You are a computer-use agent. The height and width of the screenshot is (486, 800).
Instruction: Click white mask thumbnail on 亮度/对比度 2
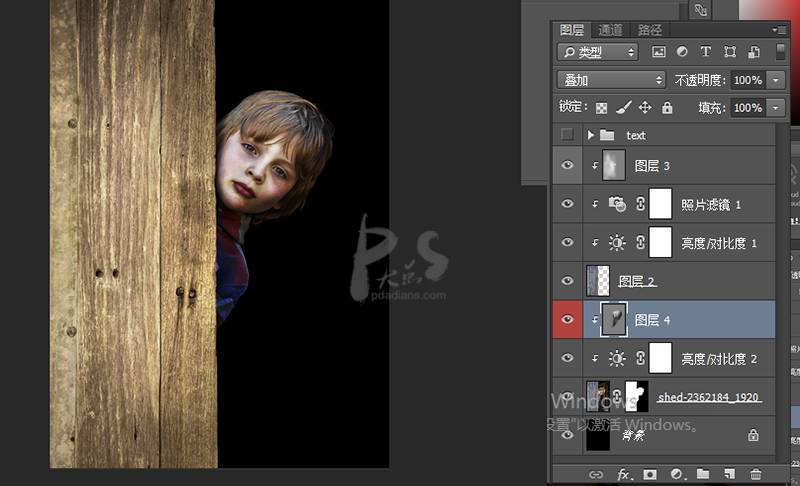pyautogui.click(x=660, y=358)
